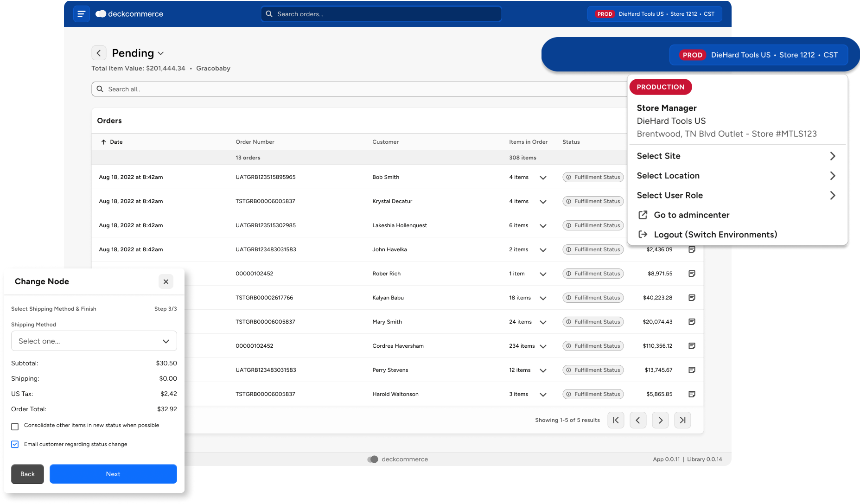Click order number TSTGRB00002617766

pos(264,298)
